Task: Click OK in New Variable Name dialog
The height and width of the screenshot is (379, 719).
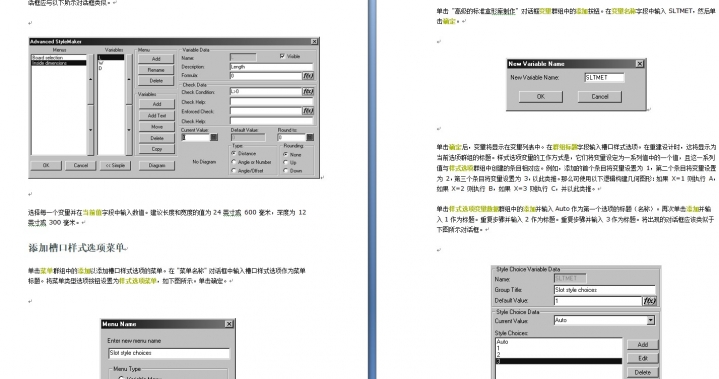Action: (541, 97)
